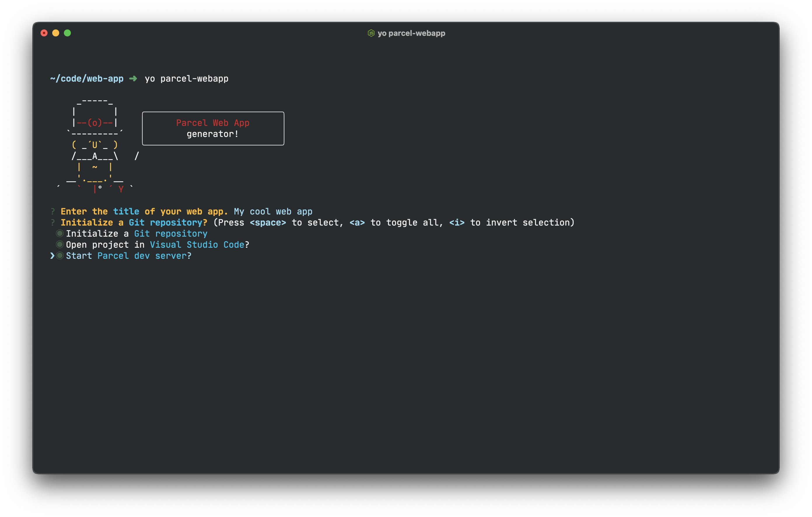Click the Yeoman ASCII art face
This screenshot has height=517, width=812.
(x=94, y=145)
